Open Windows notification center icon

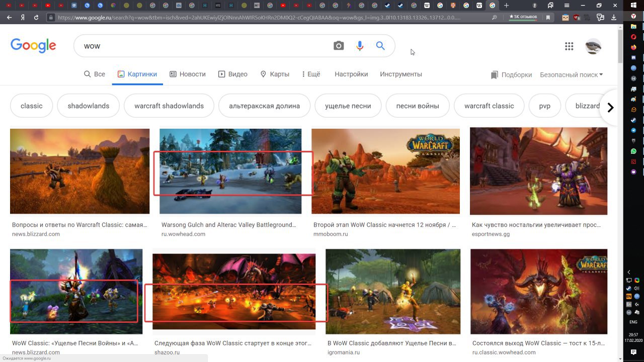click(633, 352)
